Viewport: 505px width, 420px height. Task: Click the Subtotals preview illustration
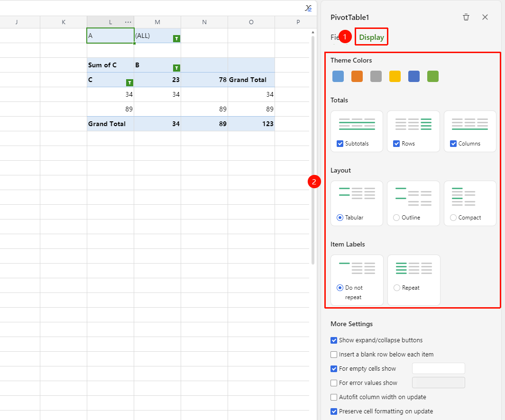tap(357, 124)
